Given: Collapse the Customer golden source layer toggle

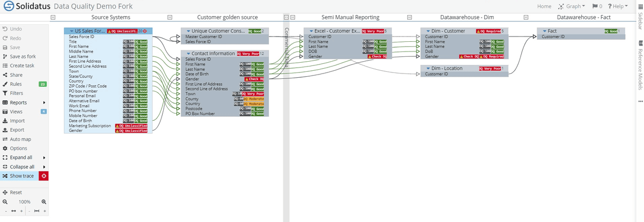Looking at the screenshot, I should pos(170,18).
